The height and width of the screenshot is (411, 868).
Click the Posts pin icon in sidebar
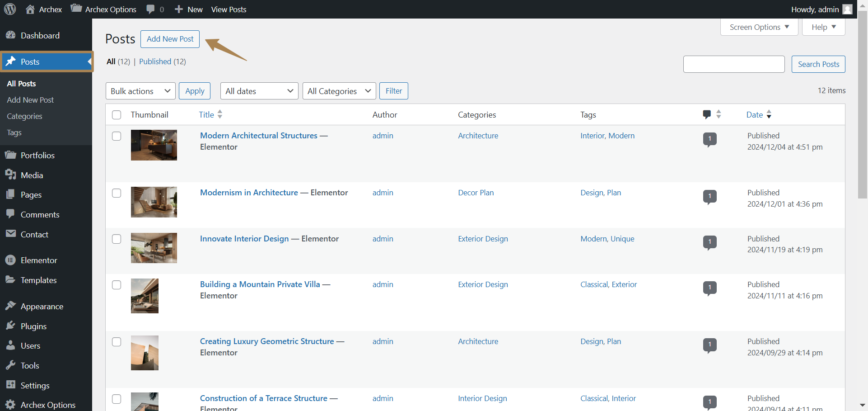[x=11, y=61]
